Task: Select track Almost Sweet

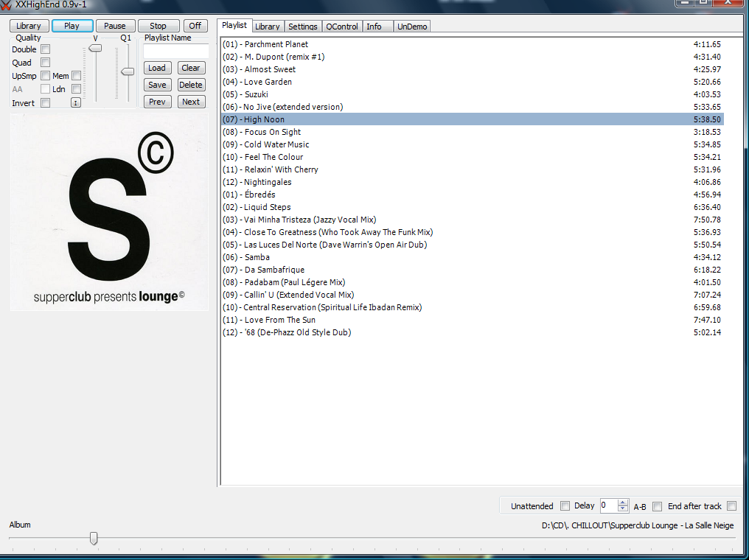Action: [473, 69]
